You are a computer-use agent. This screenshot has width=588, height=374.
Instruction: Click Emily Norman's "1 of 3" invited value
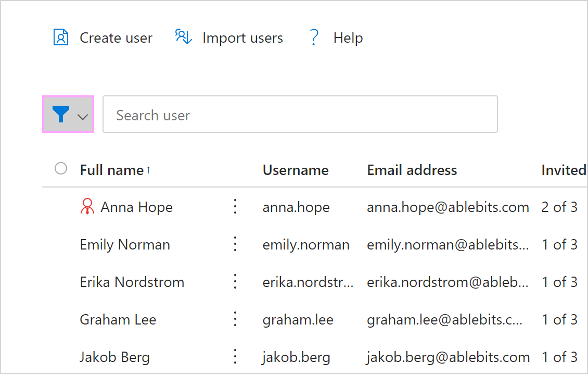click(x=559, y=244)
